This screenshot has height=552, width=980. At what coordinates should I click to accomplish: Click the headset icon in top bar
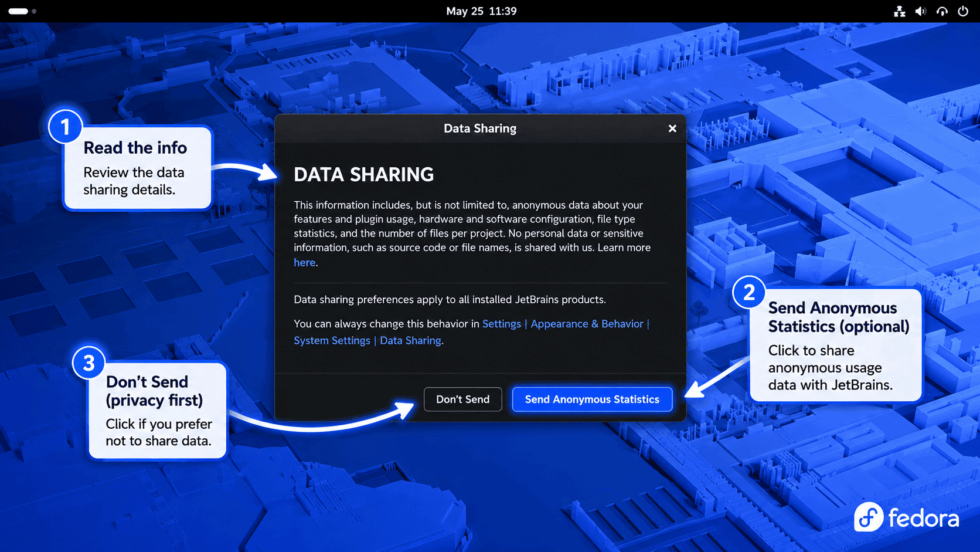point(942,11)
